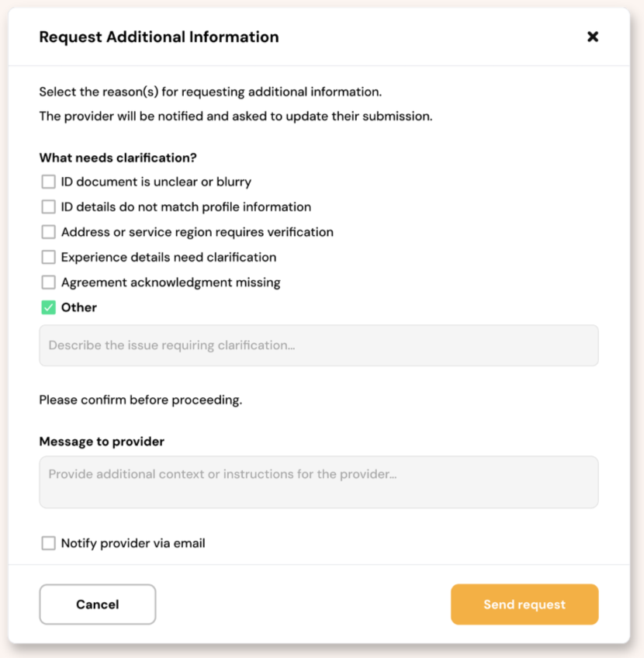This screenshot has width=644, height=658.
Task: Click the 'Notify provider via email' label text
Action: coord(133,543)
